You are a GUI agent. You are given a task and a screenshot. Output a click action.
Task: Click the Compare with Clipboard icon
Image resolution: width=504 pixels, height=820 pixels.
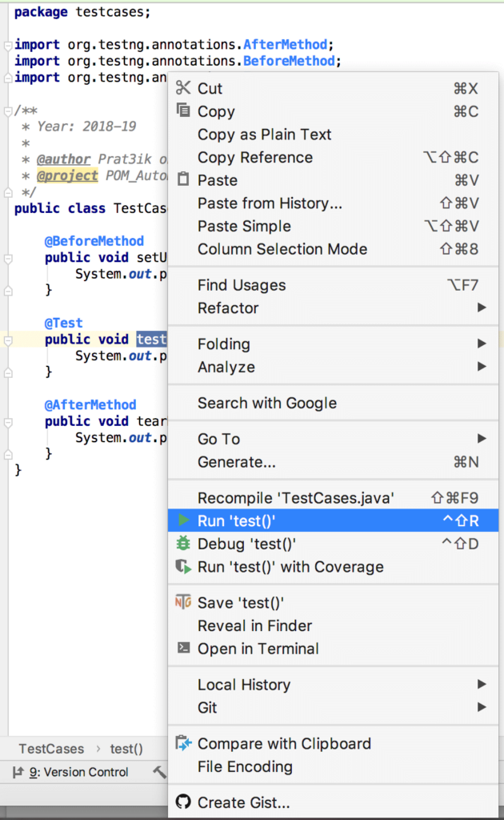(182, 743)
